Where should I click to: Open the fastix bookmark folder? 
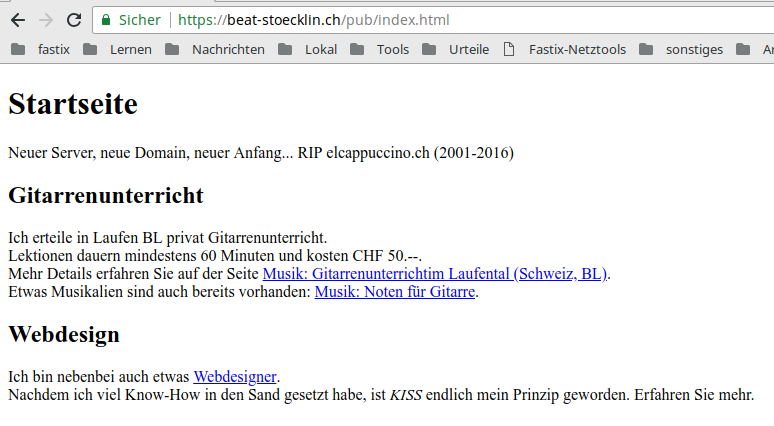pos(45,49)
